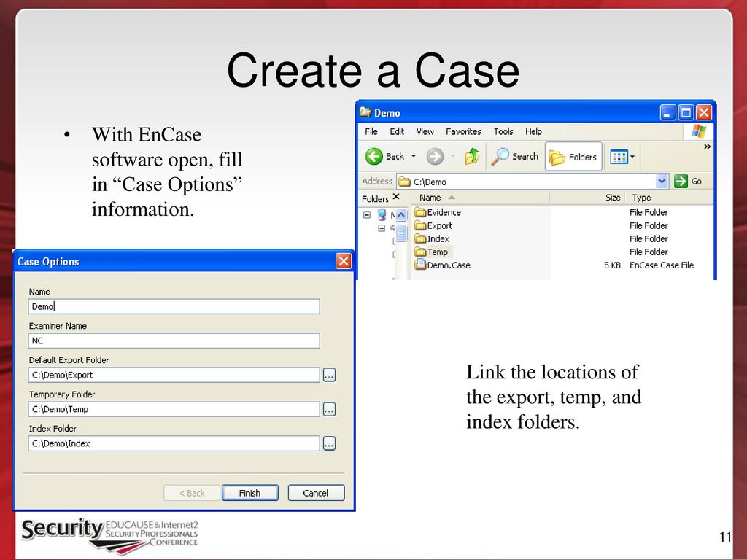Image resolution: width=747 pixels, height=560 pixels.
Task: Show hidden toolbar items via » chevron
Action: tap(708, 147)
